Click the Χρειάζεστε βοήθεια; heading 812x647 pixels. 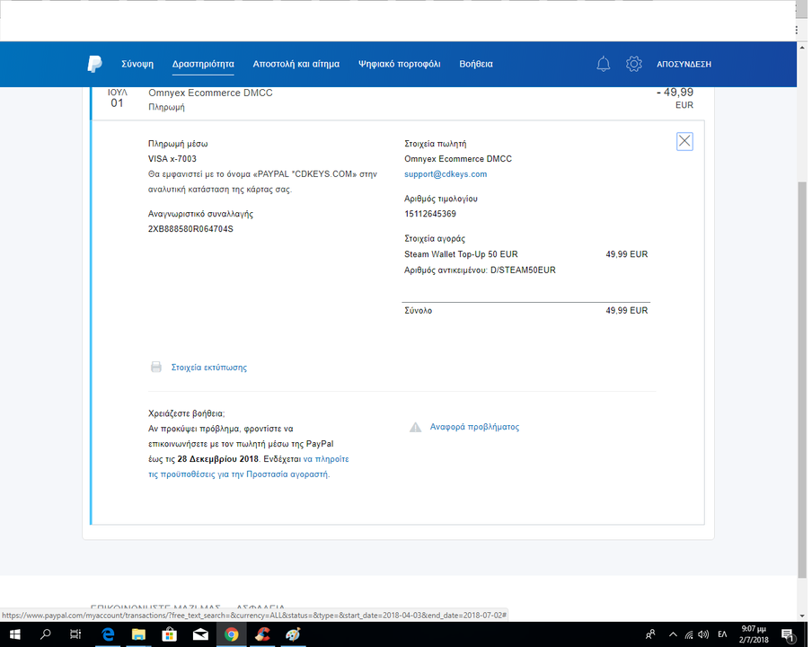coord(187,414)
